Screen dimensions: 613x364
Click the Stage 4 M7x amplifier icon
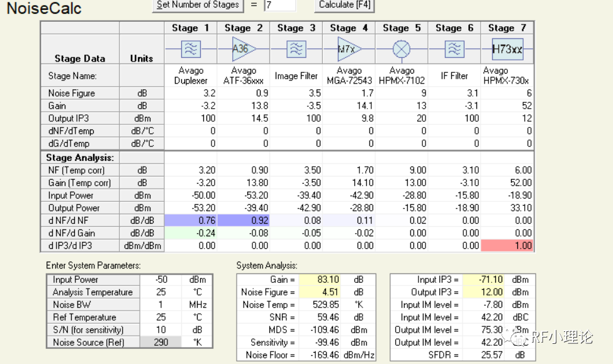tap(349, 49)
